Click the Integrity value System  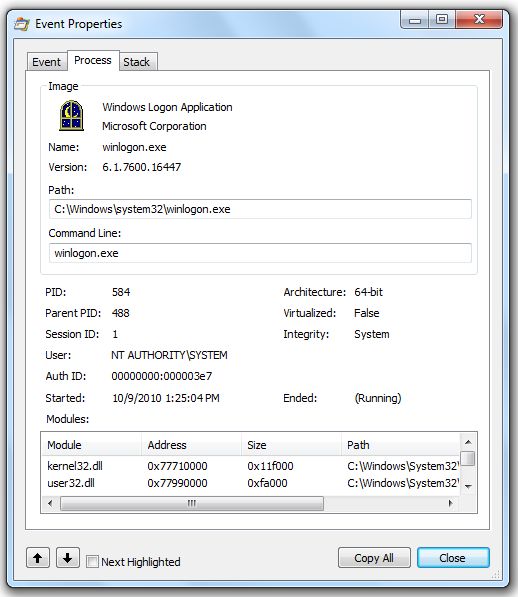pos(372,334)
